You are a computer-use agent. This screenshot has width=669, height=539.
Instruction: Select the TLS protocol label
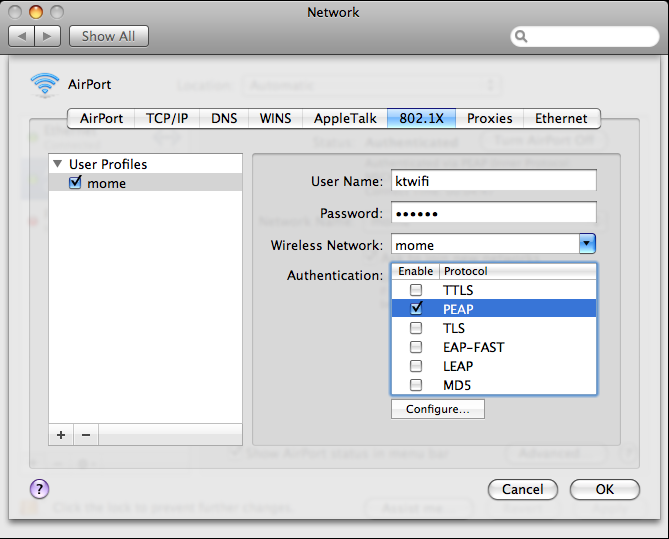coord(454,328)
